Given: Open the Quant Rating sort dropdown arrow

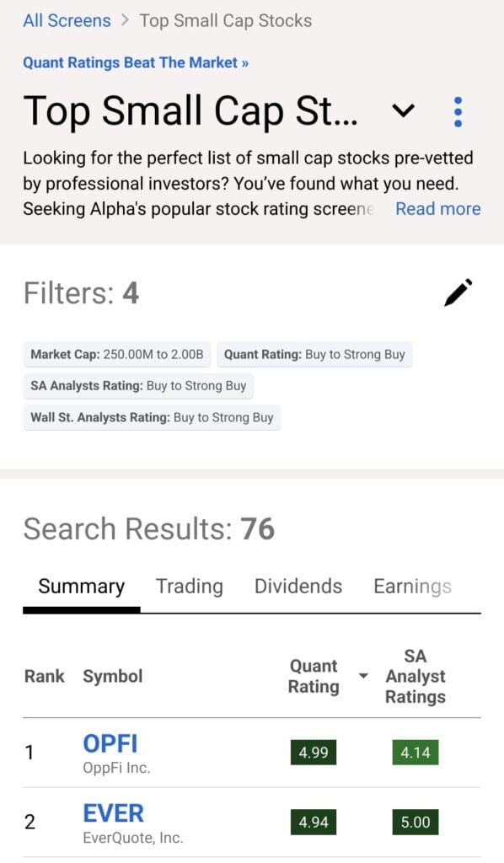Looking at the screenshot, I should (x=362, y=675).
